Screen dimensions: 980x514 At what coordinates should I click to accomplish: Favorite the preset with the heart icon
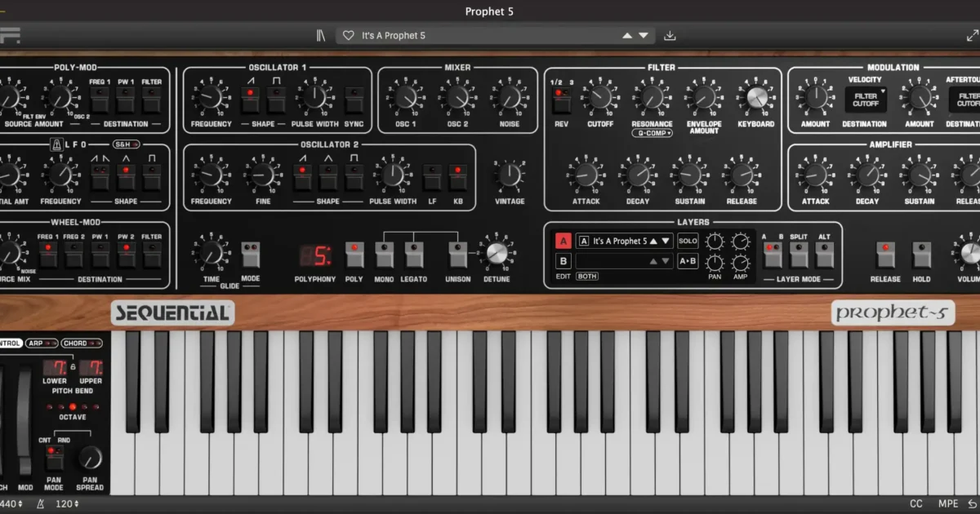point(349,35)
